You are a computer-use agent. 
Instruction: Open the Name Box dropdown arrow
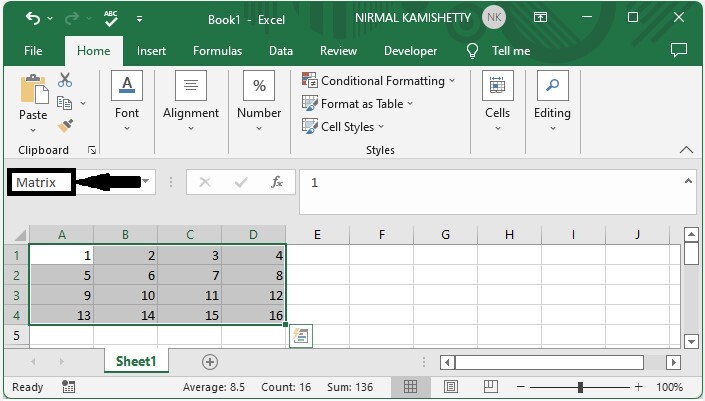[146, 182]
